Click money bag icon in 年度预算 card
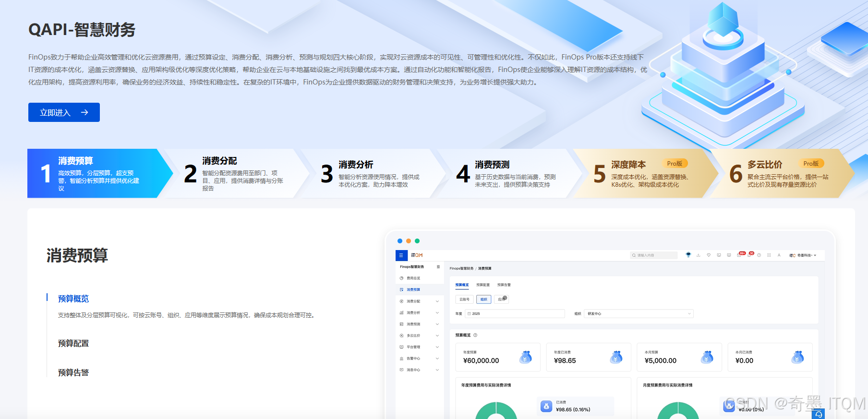 click(526, 357)
